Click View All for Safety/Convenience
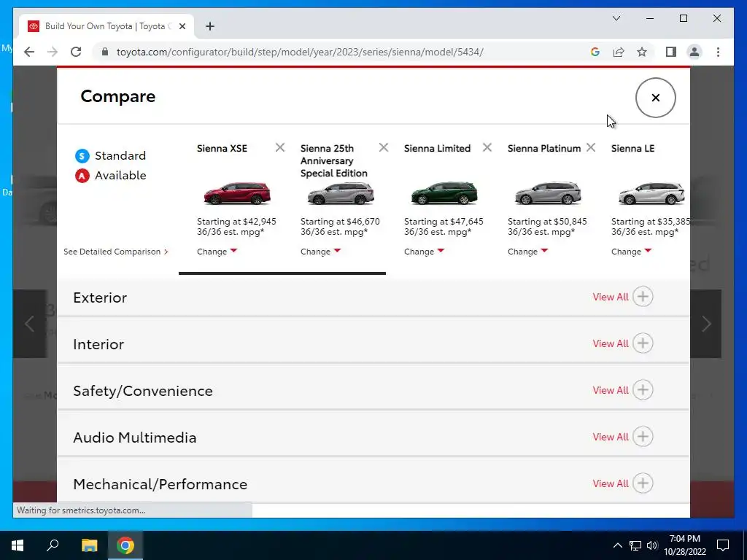Image resolution: width=747 pixels, height=560 pixels. point(611,390)
